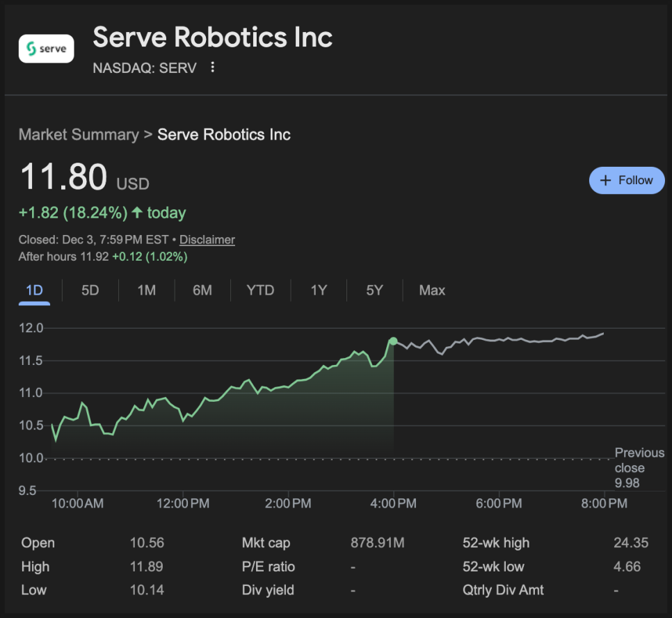
Task: Switch to the 1M chart tab
Action: [146, 291]
